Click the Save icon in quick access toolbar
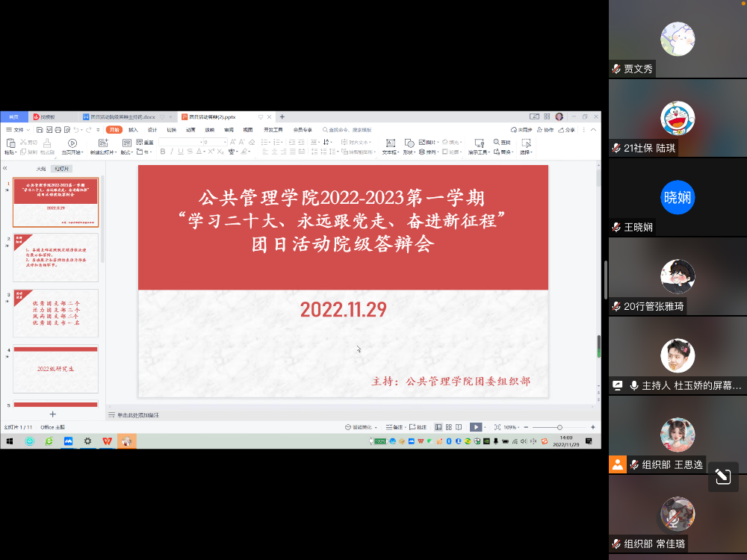Screen dimensions: 747x560 tap(40, 130)
